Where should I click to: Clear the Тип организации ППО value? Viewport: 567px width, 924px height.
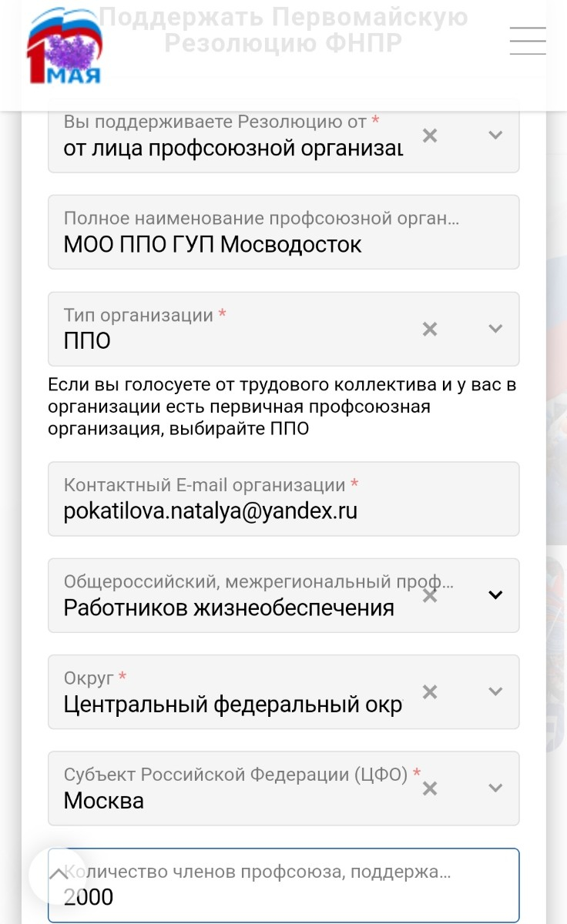430,329
